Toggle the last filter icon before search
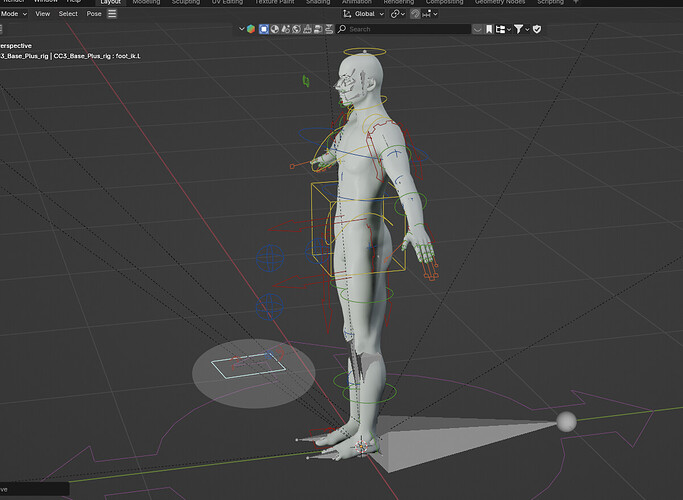The width and height of the screenshot is (683, 500). pos(329,29)
